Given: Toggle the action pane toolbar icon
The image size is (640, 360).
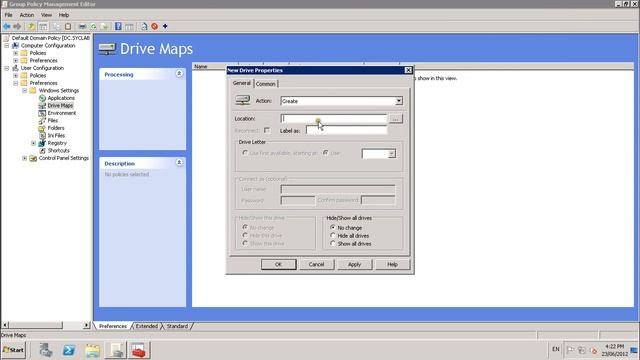Looking at the screenshot, I should 129,27.
